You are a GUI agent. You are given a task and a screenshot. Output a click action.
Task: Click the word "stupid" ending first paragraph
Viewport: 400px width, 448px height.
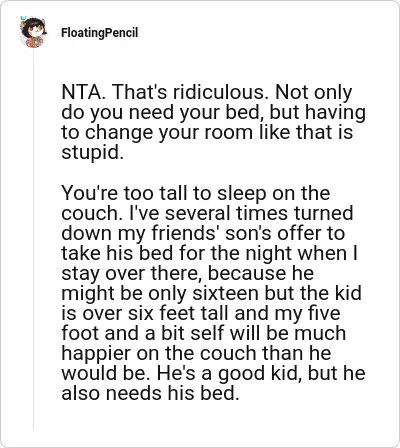[90, 153]
